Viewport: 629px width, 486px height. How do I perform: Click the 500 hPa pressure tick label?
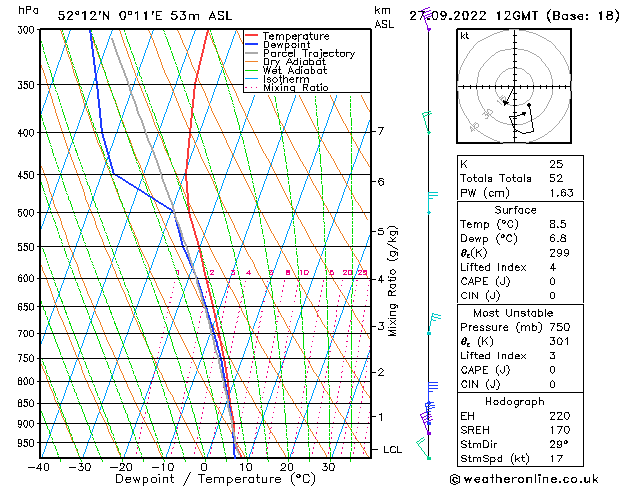[x=28, y=213]
